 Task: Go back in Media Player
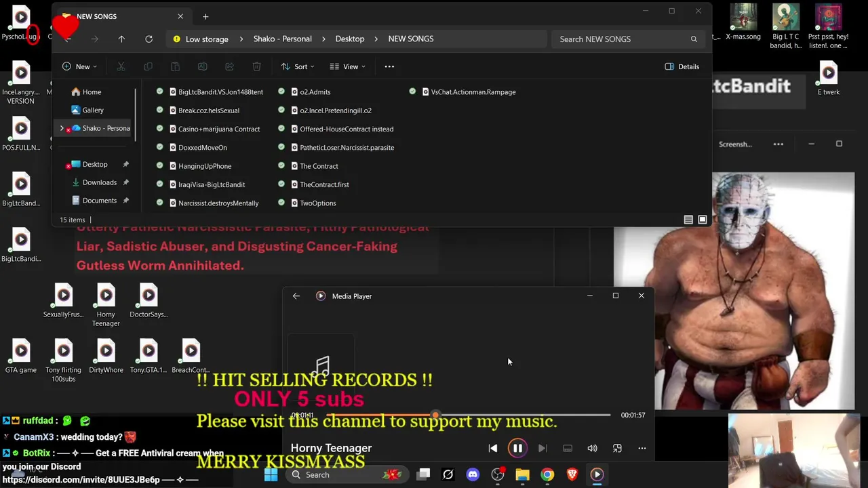click(x=296, y=296)
